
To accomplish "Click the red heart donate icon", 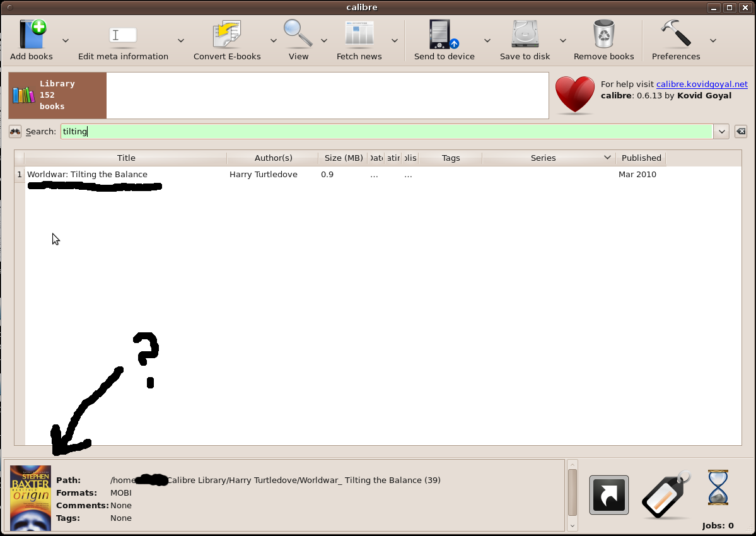I will click(x=574, y=95).
